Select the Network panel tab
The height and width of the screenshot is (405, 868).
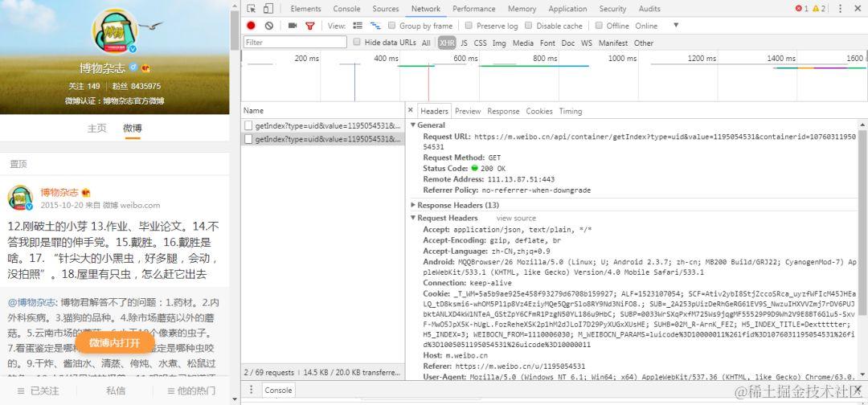pyautogui.click(x=426, y=9)
